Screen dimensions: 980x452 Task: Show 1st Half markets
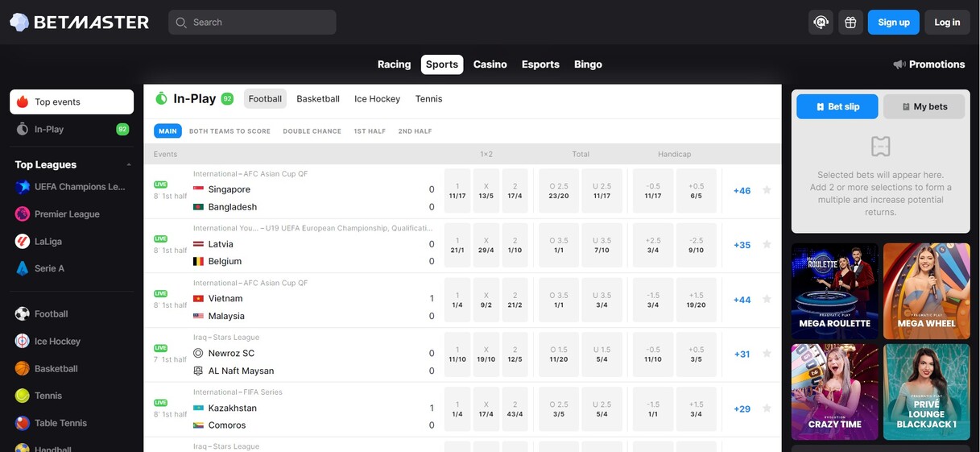pyautogui.click(x=370, y=131)
